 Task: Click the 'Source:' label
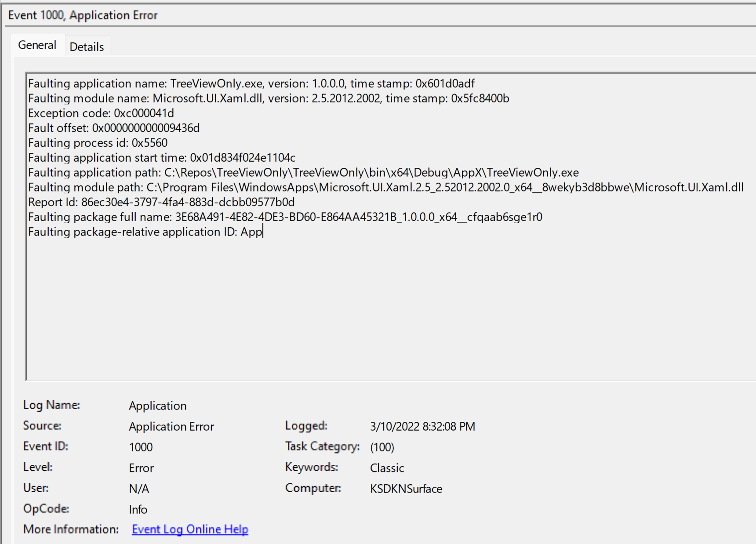pyautogui.click(x=42, y=425)
